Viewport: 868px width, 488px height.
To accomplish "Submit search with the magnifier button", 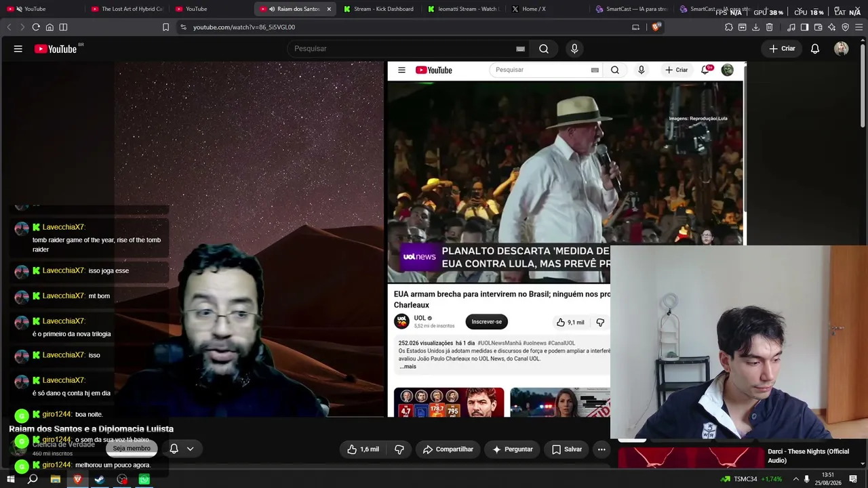I will pos(544,49).
